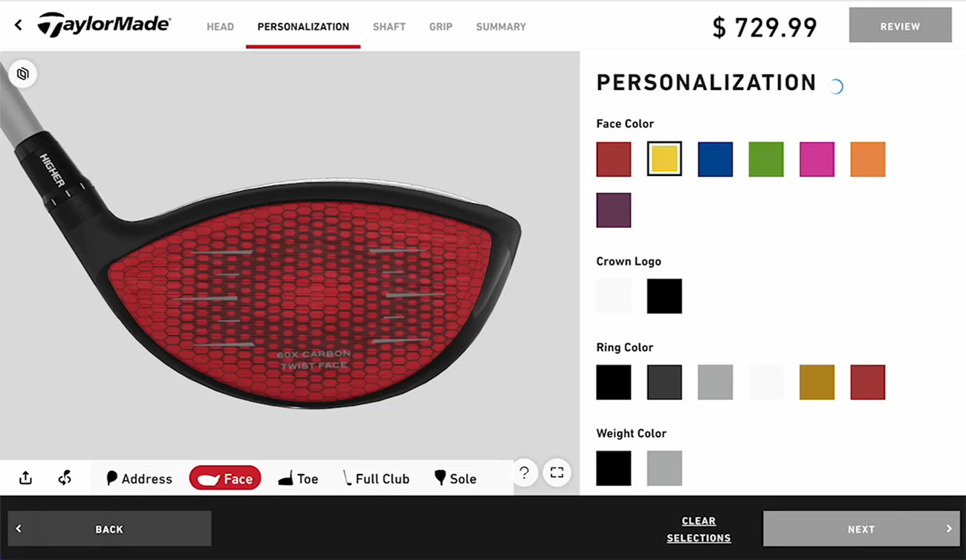Image resolution: width=966 pixels, height=560 pixels.
Task: Show the Full Club view
Action: point(376,478)
